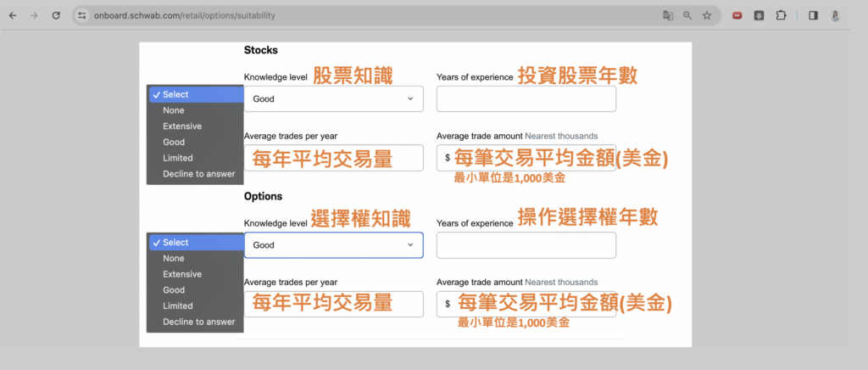Viewport: 868px width, 370px height.
Task: Click the zoom magnifier icon in address bar
Action: coord(687,15)
